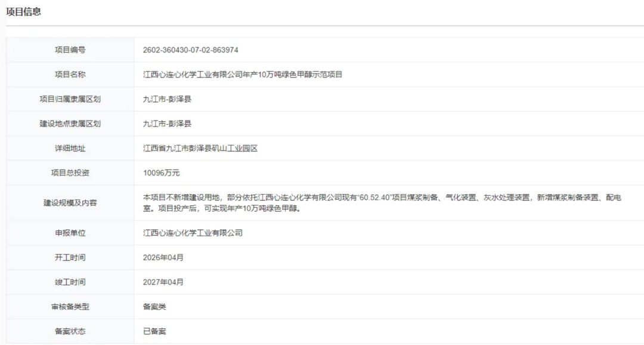The width and height of the screenshot is (644, 345).
Task: Click the 项目总投资 label
Action: pos(70,172)
